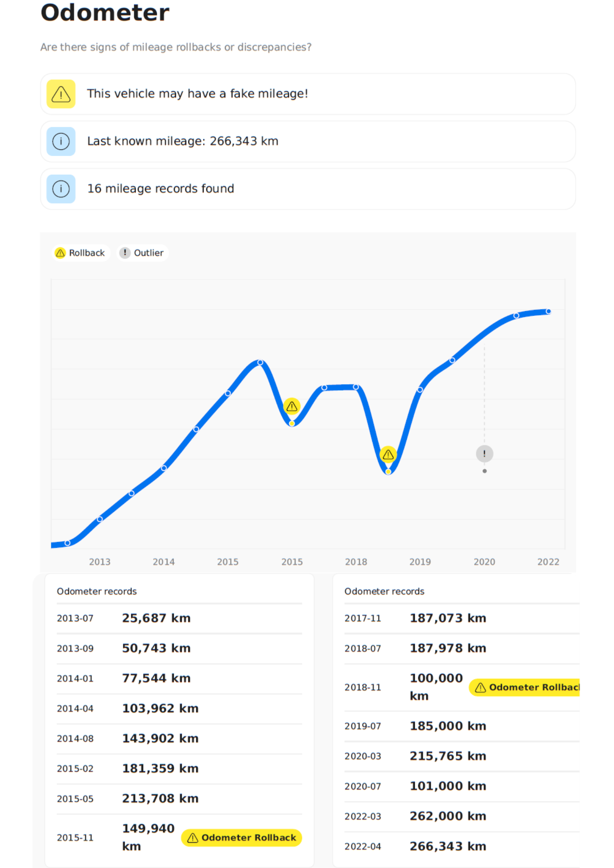This screenshot has height=868, width=614.
Task: Click the first data point on the chart line
Action: coord(67,543)
